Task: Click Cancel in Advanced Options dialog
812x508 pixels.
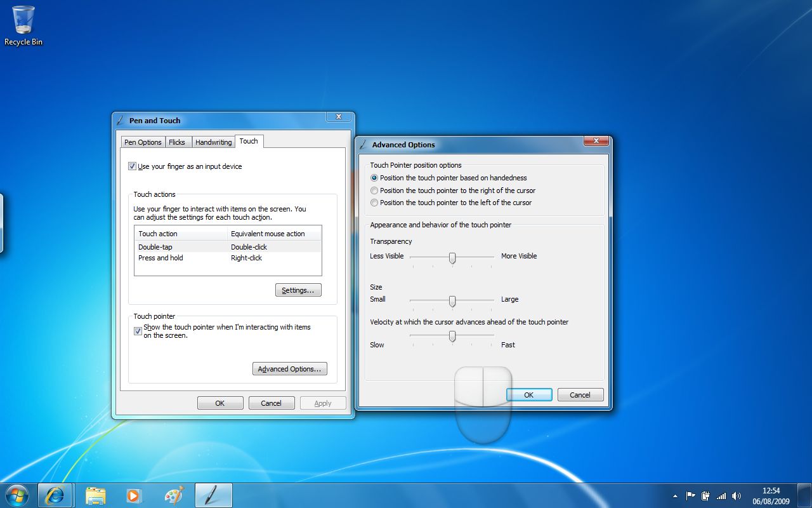Action: pos(580,395)
